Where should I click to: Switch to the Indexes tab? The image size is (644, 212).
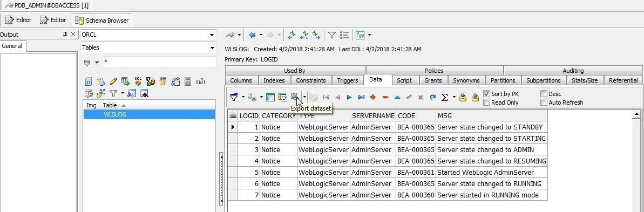pos(274,80)
